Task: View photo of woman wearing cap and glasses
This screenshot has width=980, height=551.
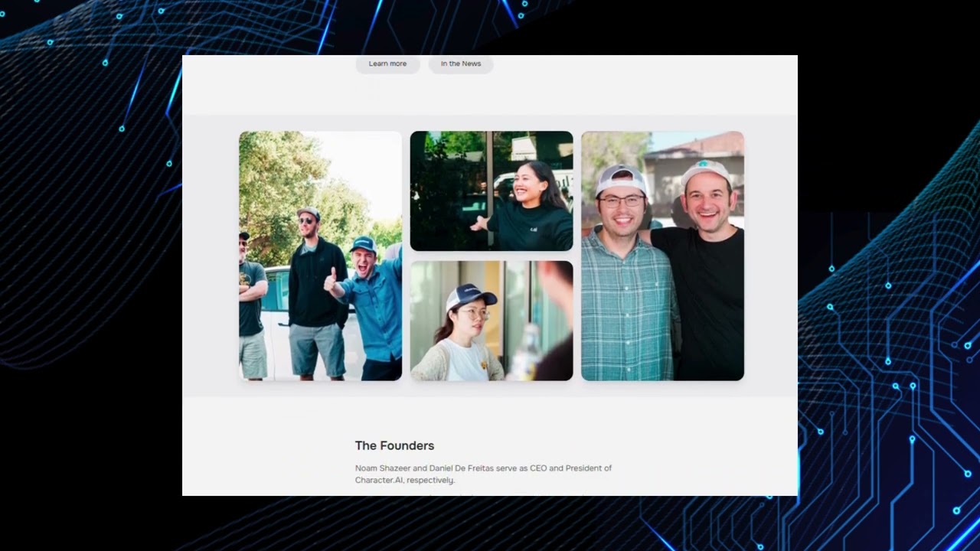Action: [492, 321]
